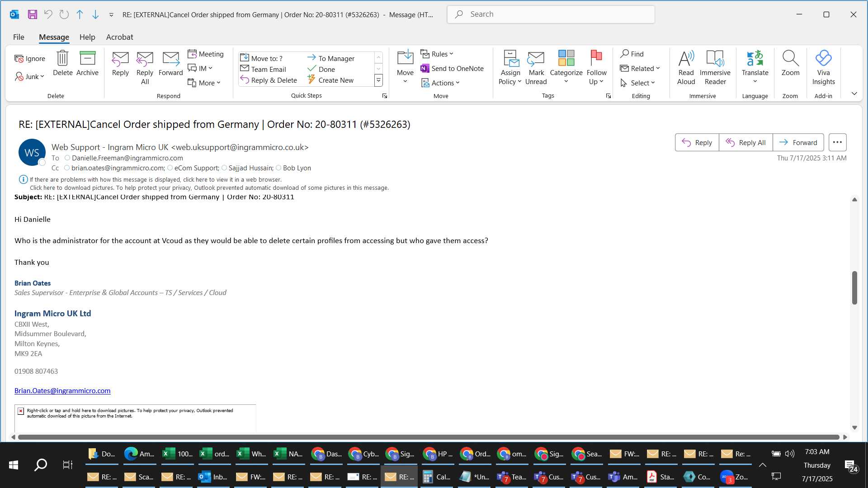This screenshot has height=488, width=868.
Task: Click the Search box
Action: [x=551, y=14]
